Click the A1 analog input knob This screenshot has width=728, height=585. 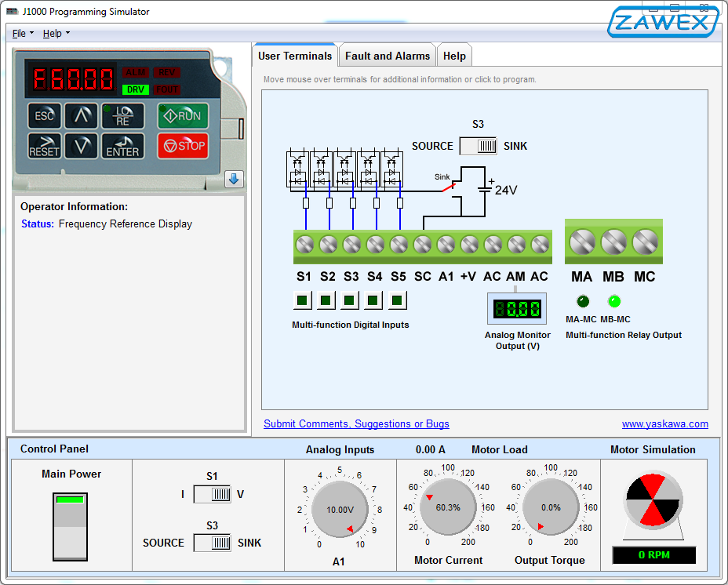click(340, 509)
